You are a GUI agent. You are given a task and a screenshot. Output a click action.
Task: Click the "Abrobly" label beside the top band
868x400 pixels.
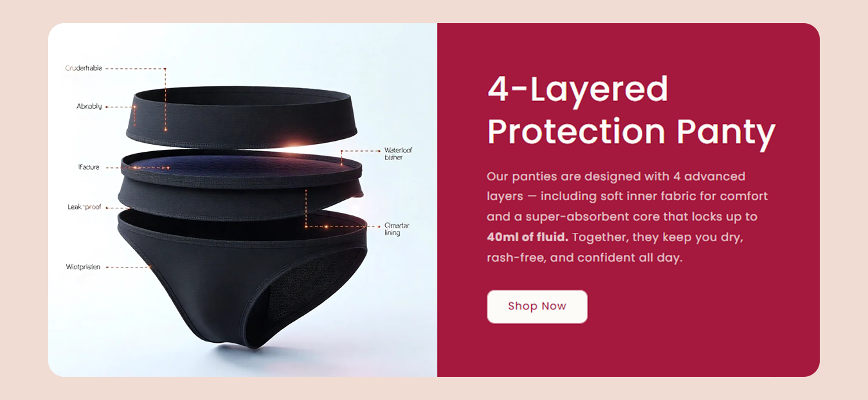[x=89, y=107]
